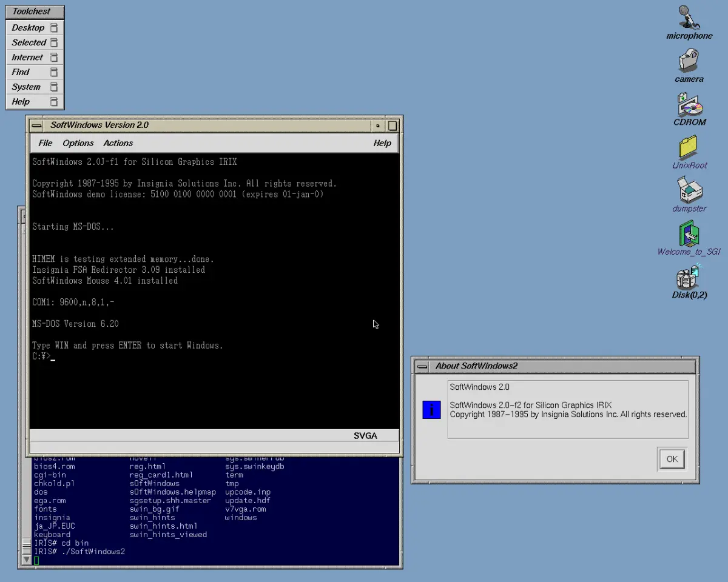The width and height of the screenshot is (728, 582).
Task: Open the Help menu in Toolchest
Action: click(35, 102)
